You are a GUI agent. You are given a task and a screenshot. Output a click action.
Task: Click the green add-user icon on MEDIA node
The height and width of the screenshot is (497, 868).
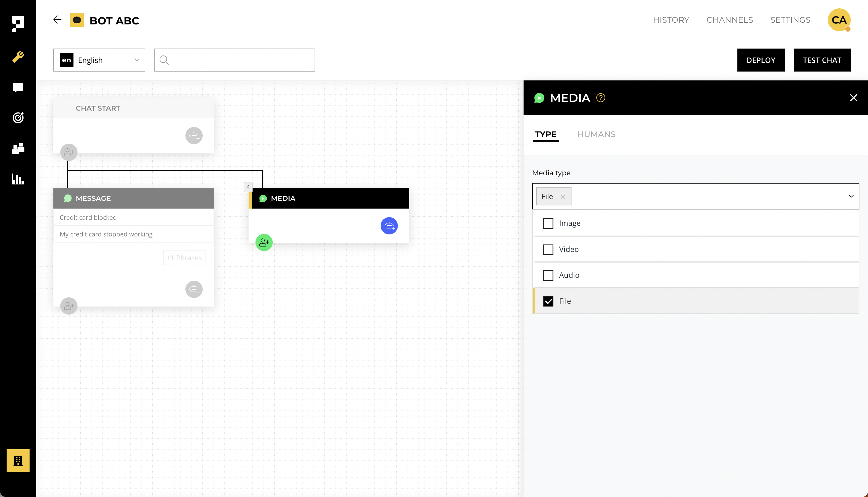(264, 242)
